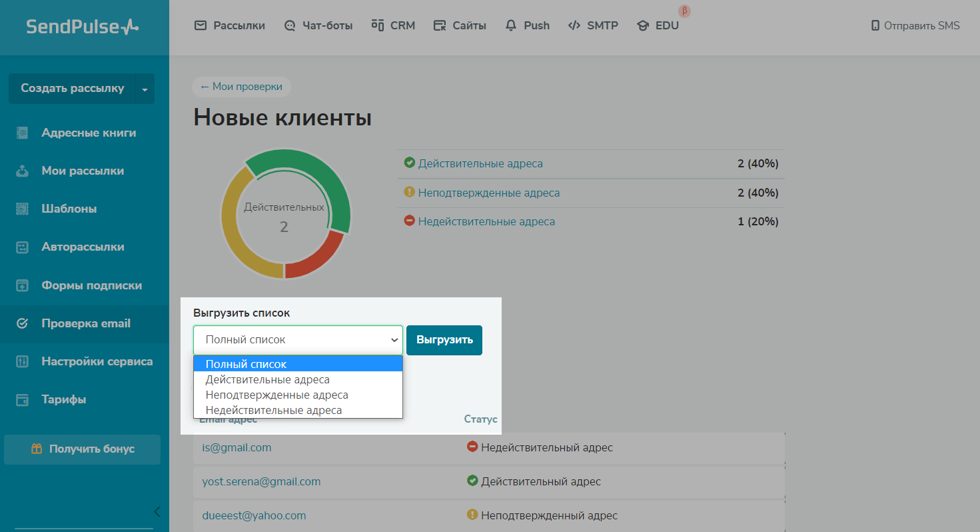Click the Получить бонус gift button
Viewport: 980px width, 532px height.
(83, 449)
